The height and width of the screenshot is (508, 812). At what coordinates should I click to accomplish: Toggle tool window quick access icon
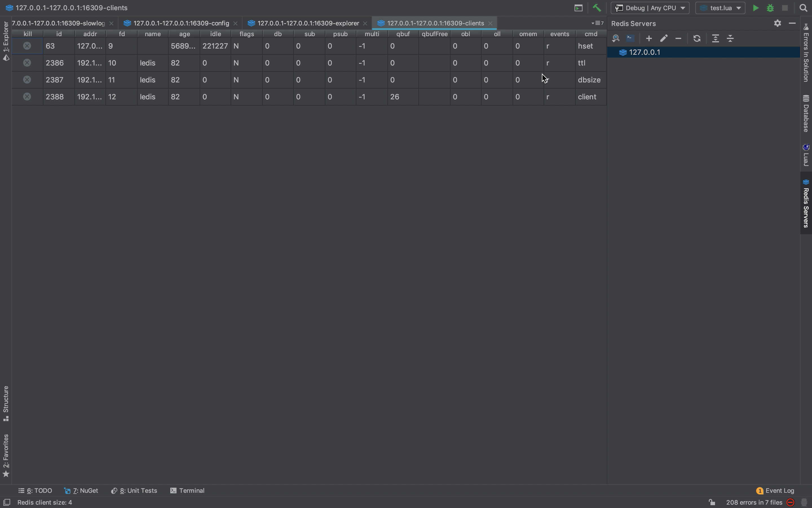[x=7, y=502]
